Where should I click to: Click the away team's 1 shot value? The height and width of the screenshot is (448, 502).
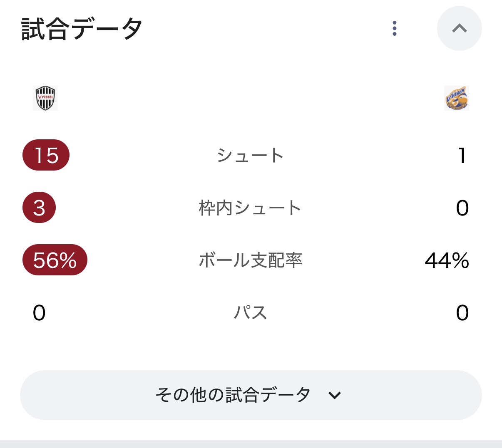coord(462,156)
